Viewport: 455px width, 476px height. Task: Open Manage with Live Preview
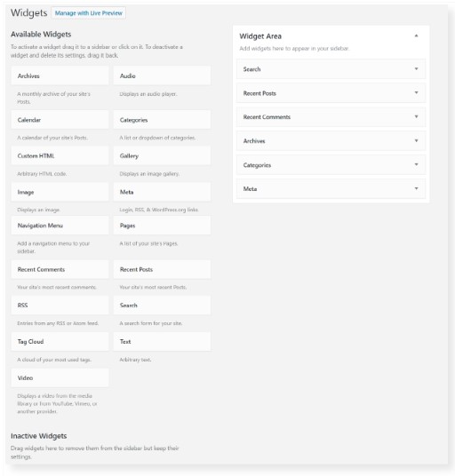pos(88,13)
